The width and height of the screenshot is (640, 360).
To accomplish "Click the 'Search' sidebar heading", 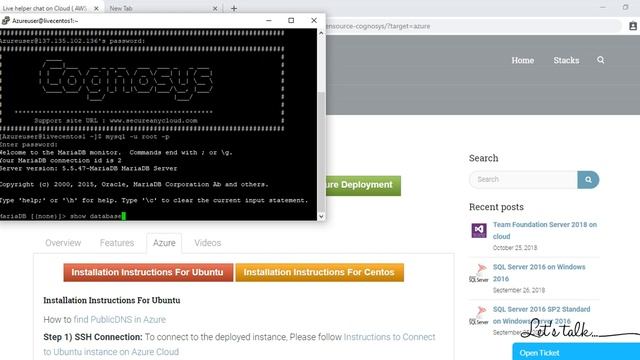I will click(483, 158).
